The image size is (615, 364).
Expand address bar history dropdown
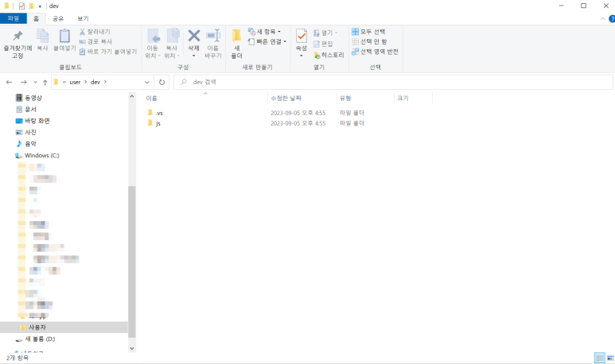(x=146, y=83)
